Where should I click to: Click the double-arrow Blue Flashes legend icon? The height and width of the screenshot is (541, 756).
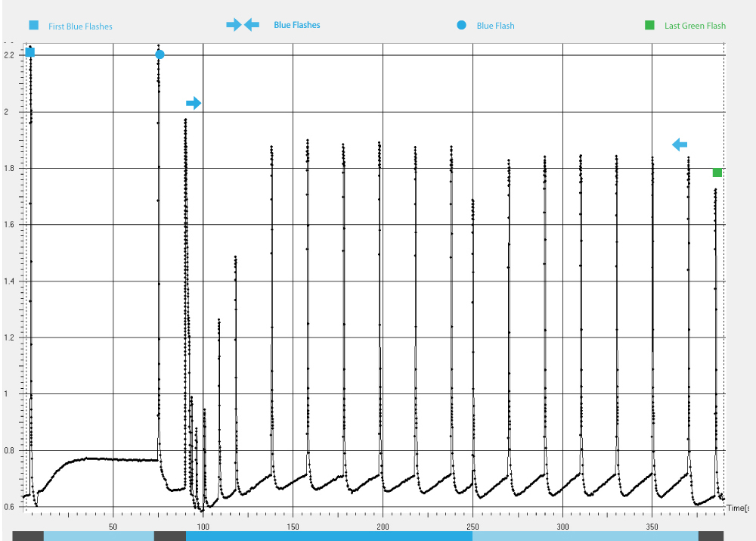click(243, 25)
